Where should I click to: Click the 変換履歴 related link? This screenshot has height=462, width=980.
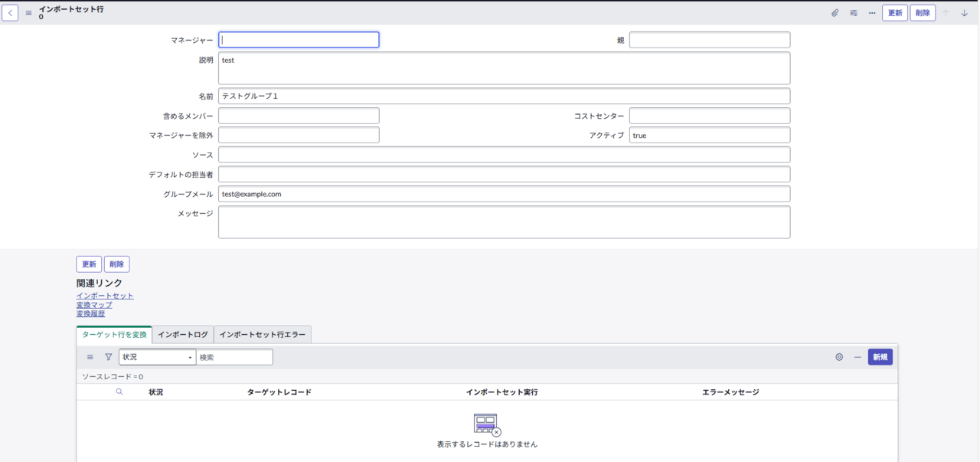[90, 314]
